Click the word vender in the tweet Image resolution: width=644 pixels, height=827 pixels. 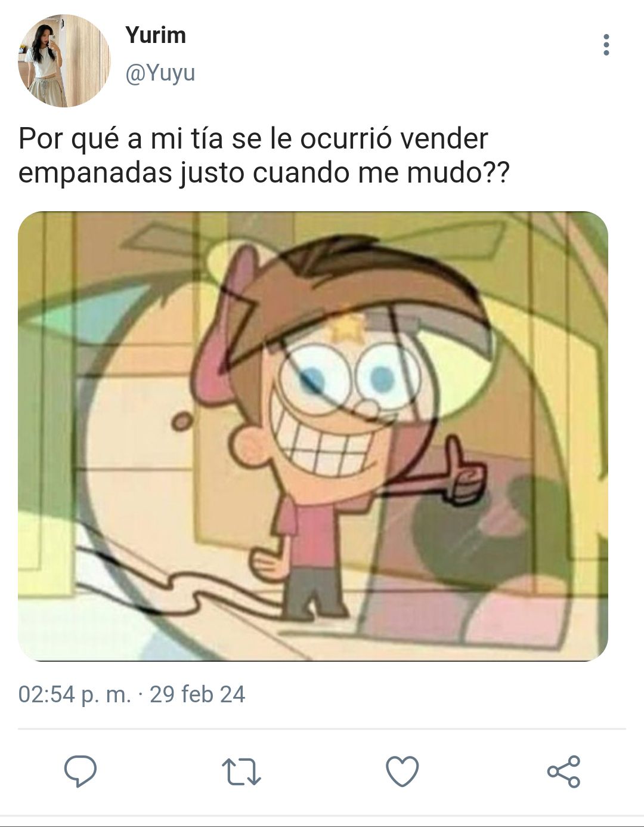coord(444,138)
